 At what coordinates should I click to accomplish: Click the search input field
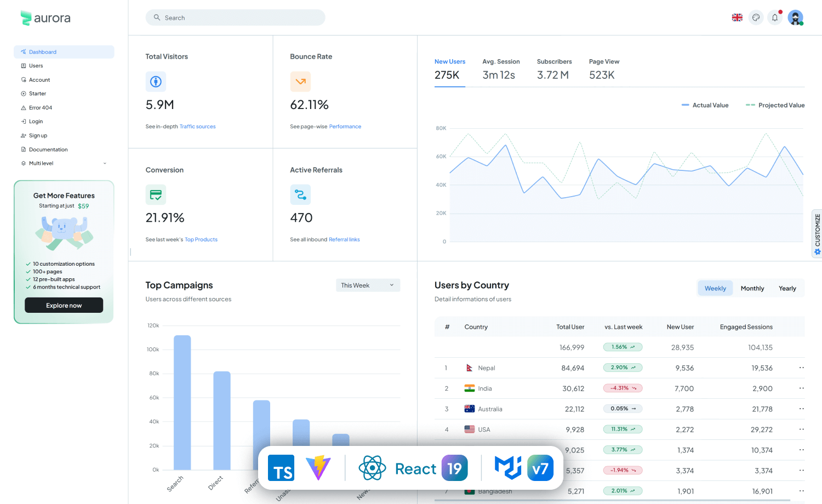tap(235, 17)
